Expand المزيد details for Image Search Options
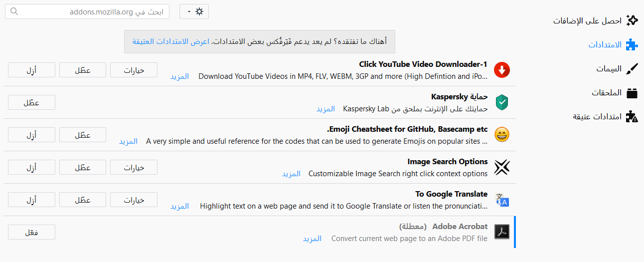Screen dimensions: 644x262 (291, 174)
